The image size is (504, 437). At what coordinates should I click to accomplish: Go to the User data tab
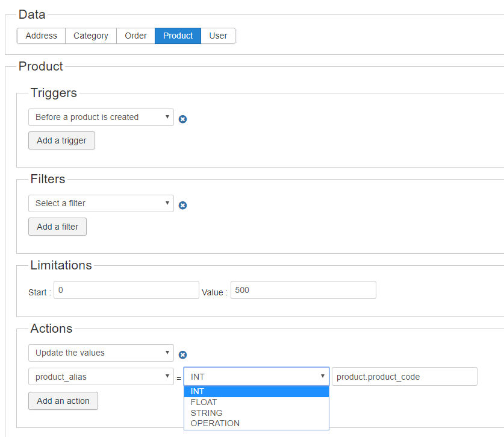tap(218, 36)
